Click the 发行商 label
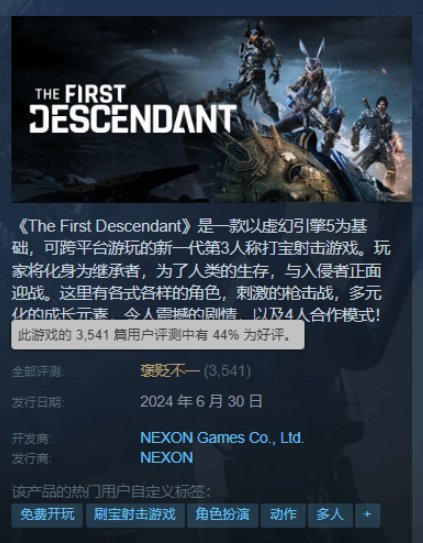423x543 pixels. click(32, 459)
